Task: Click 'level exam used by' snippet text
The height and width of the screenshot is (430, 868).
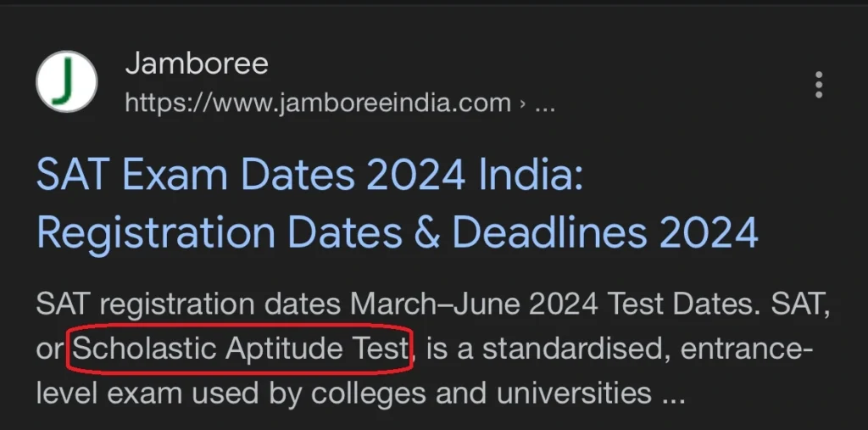Action: point(170,394)
